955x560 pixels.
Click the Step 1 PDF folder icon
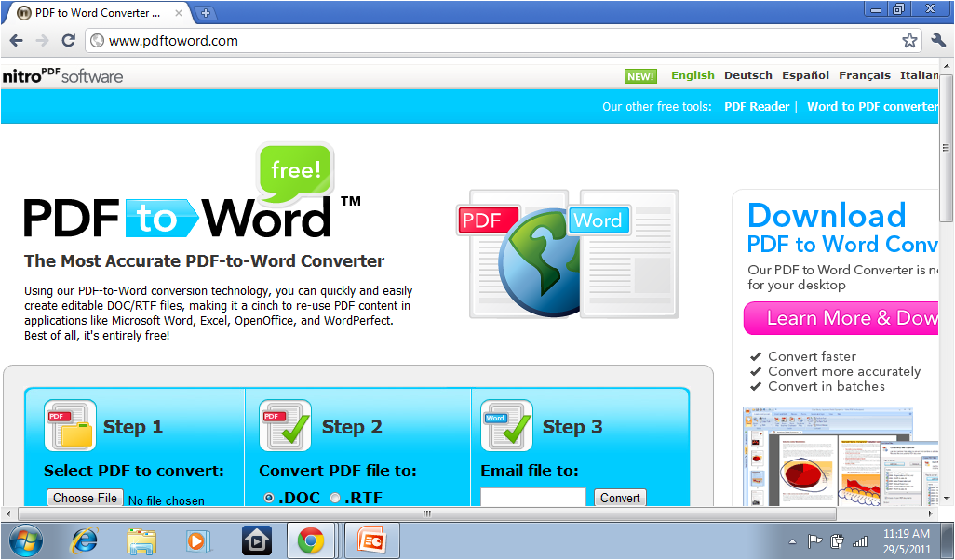tap(70, 425)
